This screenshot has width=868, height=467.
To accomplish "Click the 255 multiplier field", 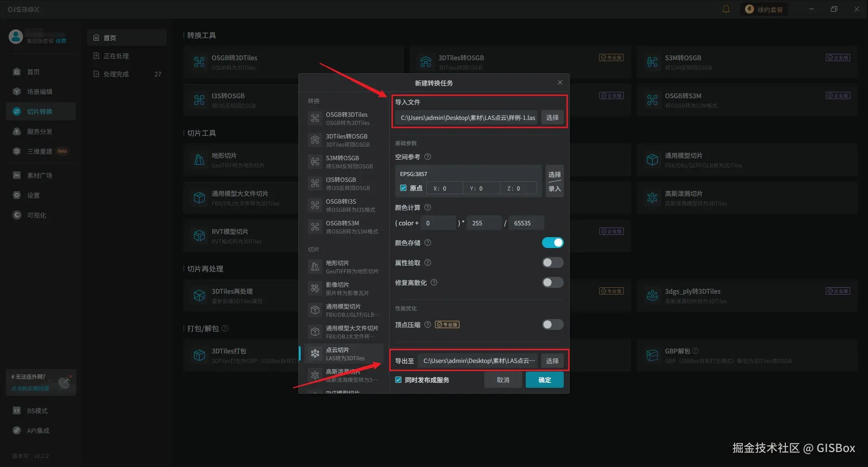I will click(484, 223).
